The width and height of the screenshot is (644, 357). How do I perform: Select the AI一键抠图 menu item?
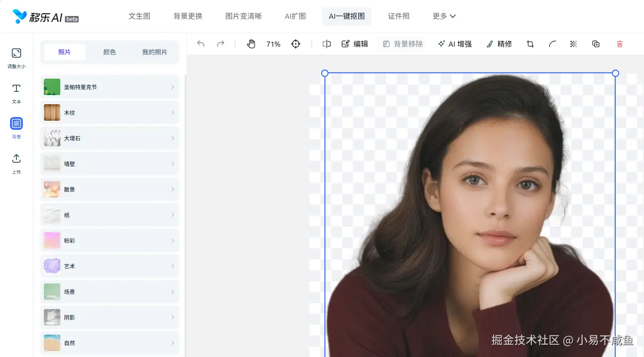pos(347,16)
